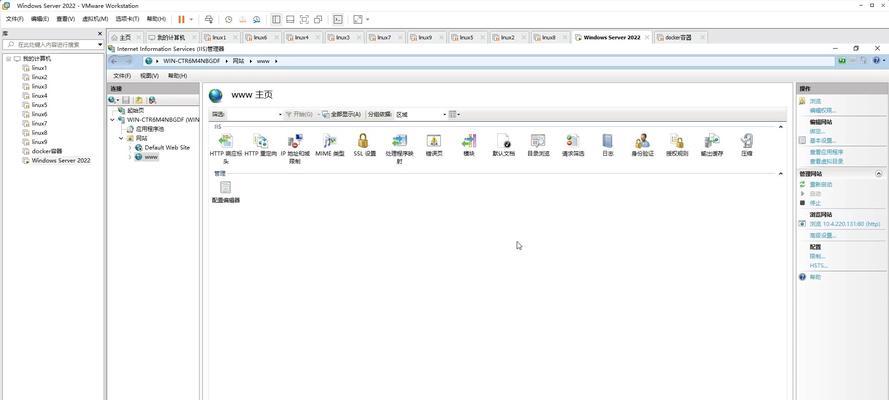Collapse the 管理 group section arrow
The width and height of the screenshot is (889, 400).
pyautogui.click(x=780, y=173)
